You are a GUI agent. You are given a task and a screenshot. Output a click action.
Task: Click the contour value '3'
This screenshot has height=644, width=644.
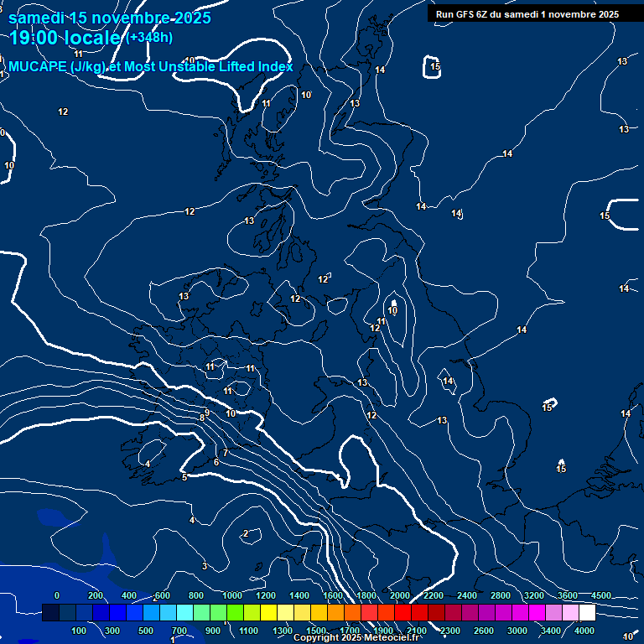(205, 566)
